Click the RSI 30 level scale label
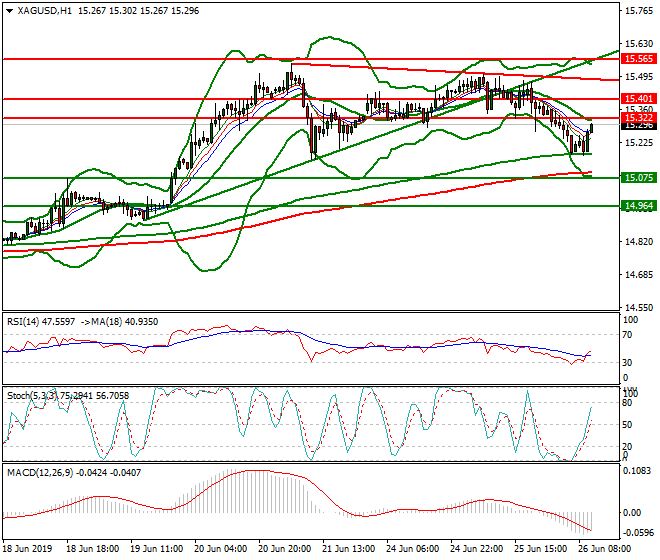 (x=628, y=363)
